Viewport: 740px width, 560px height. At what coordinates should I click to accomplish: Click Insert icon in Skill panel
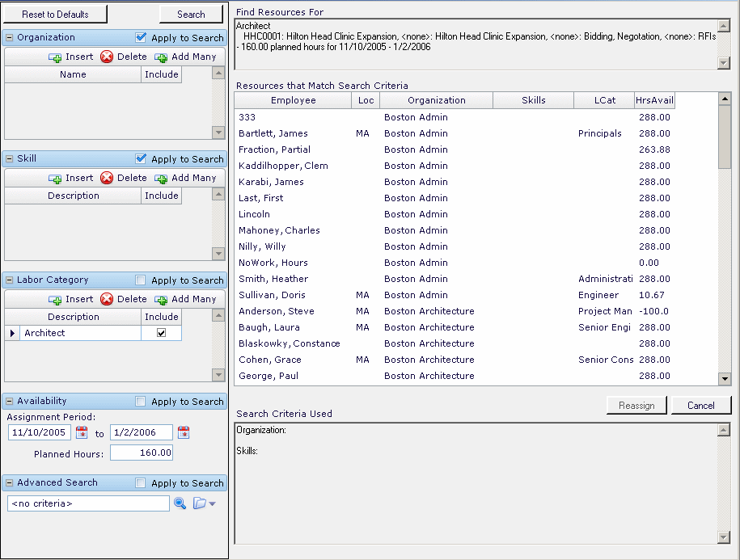click(55, 179)
